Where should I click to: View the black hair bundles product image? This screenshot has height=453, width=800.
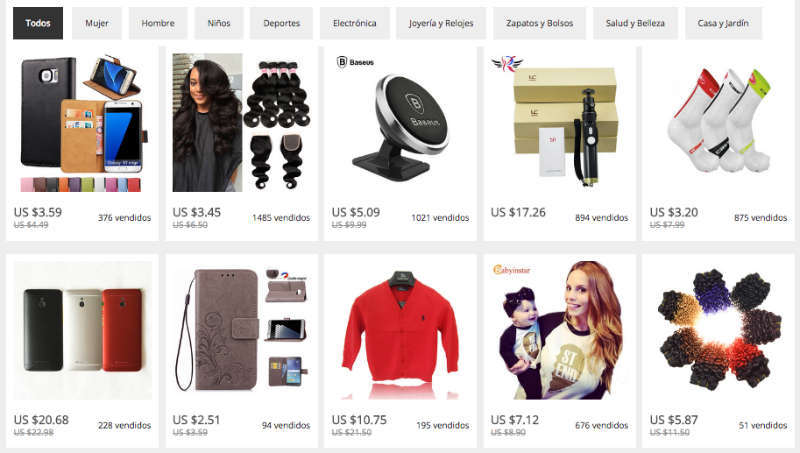241,123
